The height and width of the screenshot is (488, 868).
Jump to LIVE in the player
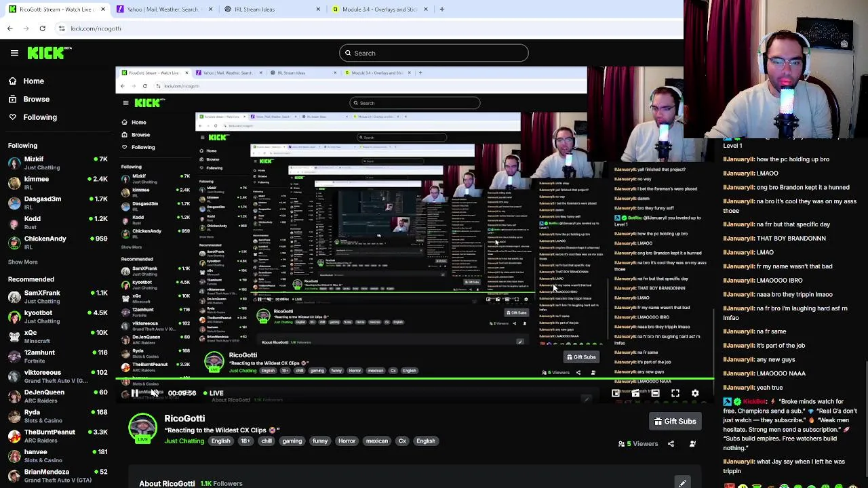point(214,393)
